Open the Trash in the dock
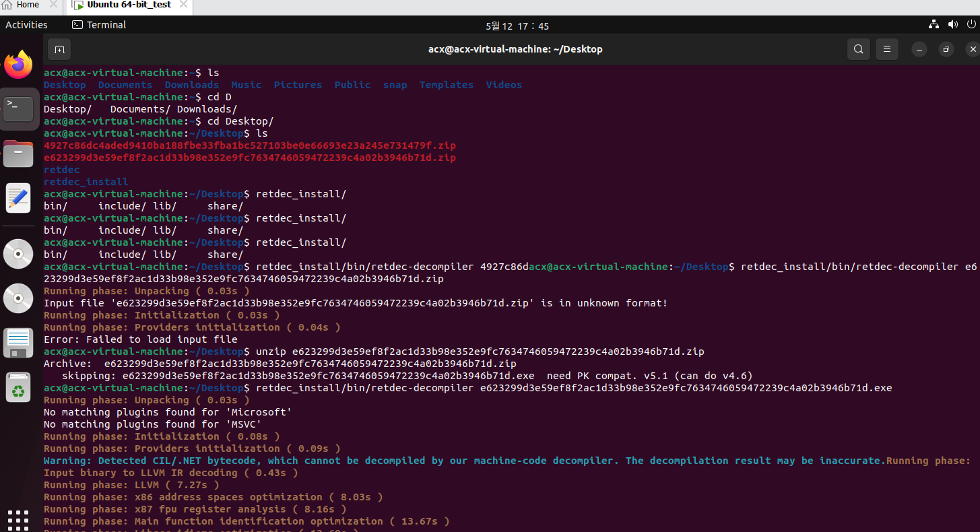 coord(18,387)
